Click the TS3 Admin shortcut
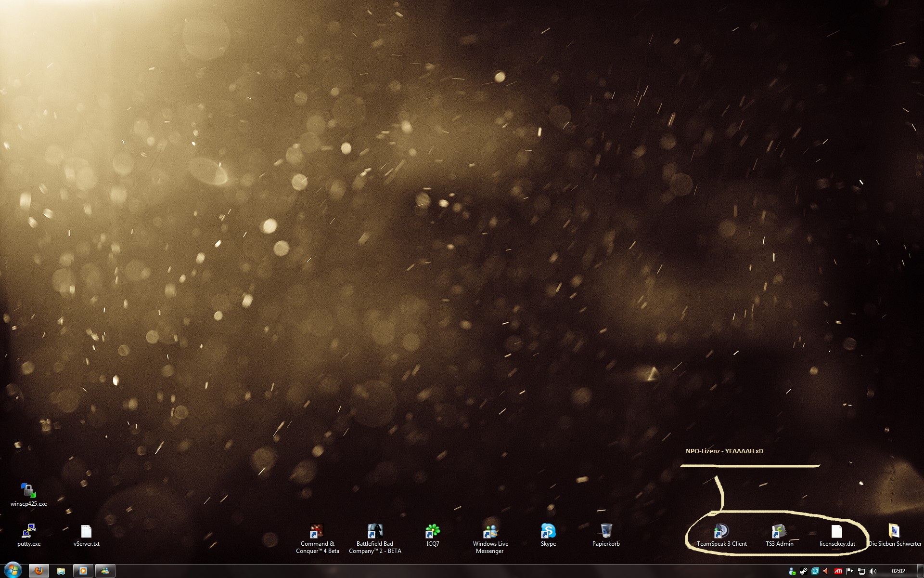This screenshot has width=924, height=578. click(779, 531)
